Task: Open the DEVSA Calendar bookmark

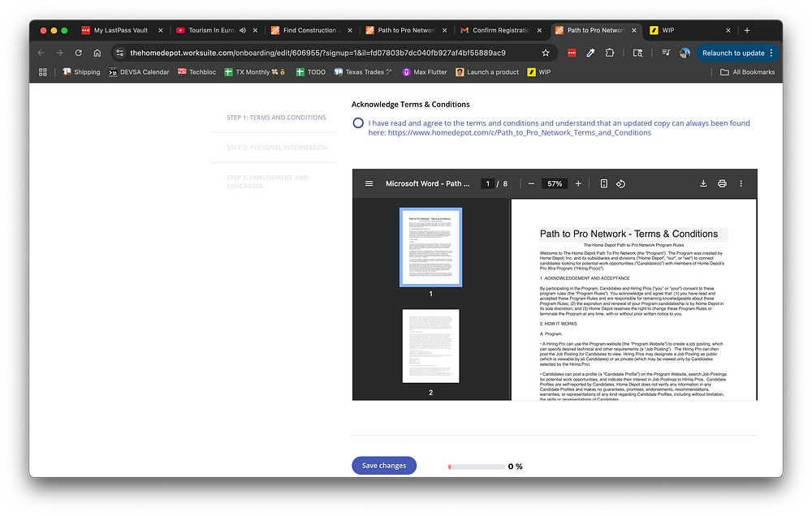Action: point(139,72)
